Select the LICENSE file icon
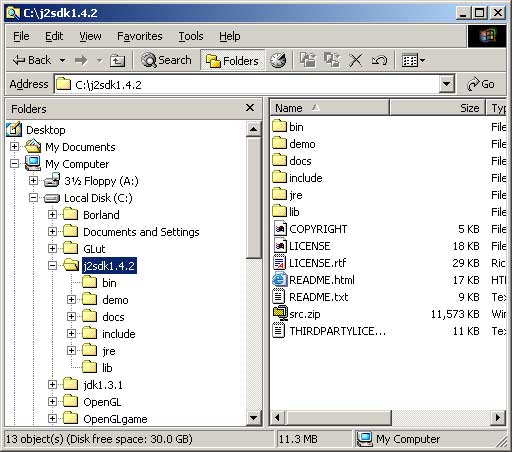 (x=279, y=246)
